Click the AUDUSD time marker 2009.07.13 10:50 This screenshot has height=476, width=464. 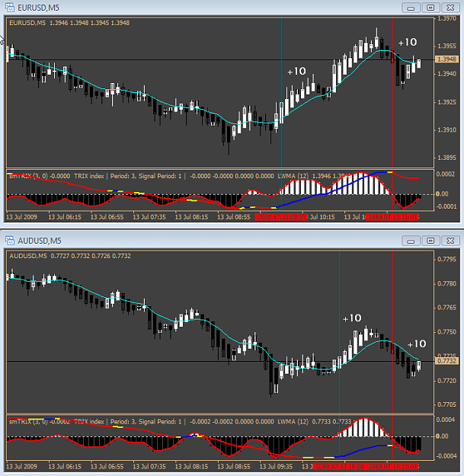[x=339, y=466]
